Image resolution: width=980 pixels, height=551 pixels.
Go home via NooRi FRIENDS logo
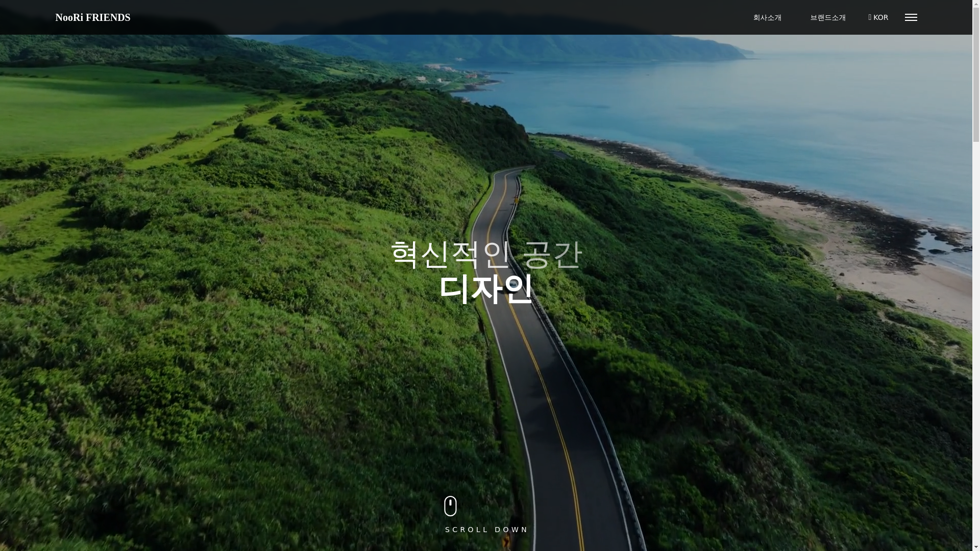click(x=92, y=17)
